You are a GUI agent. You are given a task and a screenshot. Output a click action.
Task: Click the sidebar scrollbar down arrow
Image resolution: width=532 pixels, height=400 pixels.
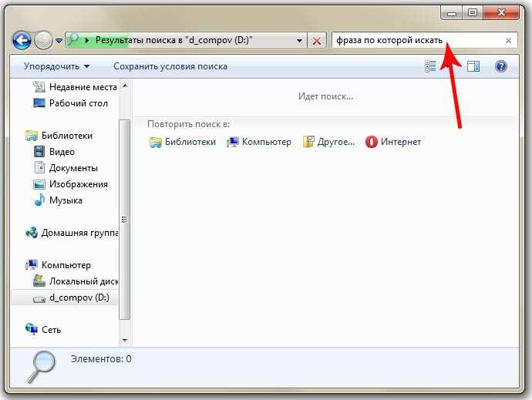coord(125,341)
